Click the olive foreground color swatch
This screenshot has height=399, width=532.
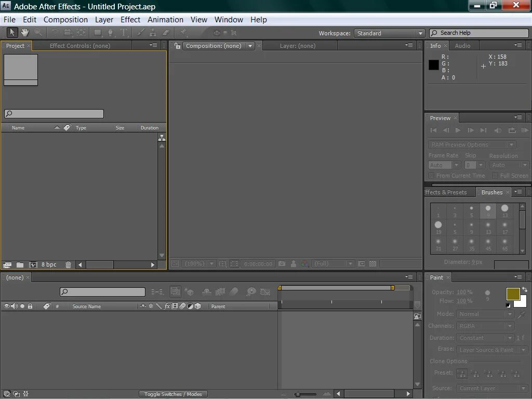coord(513,294)
